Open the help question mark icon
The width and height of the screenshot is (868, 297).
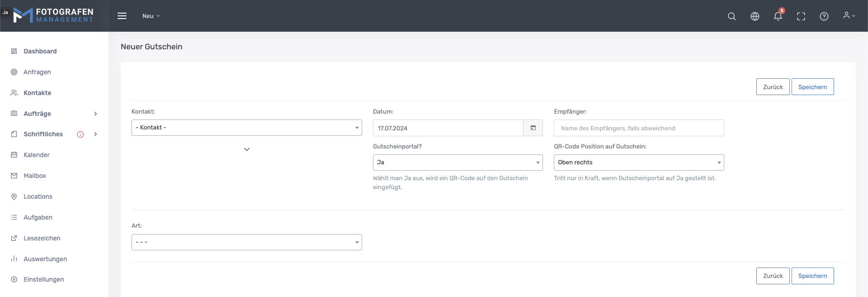click(824, 16)
